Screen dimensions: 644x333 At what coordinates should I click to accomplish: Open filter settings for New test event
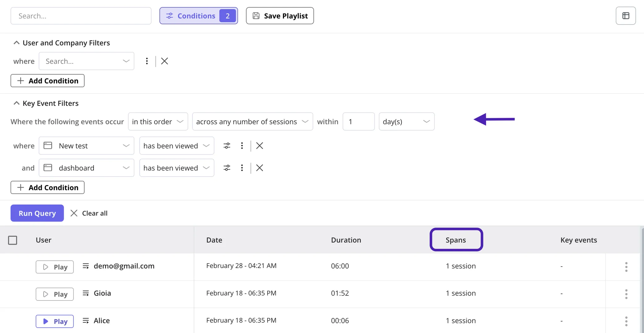coord(227,146)
